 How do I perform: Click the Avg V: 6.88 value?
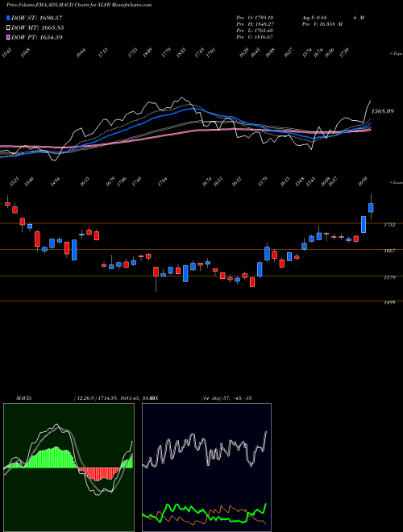(313, 18)
